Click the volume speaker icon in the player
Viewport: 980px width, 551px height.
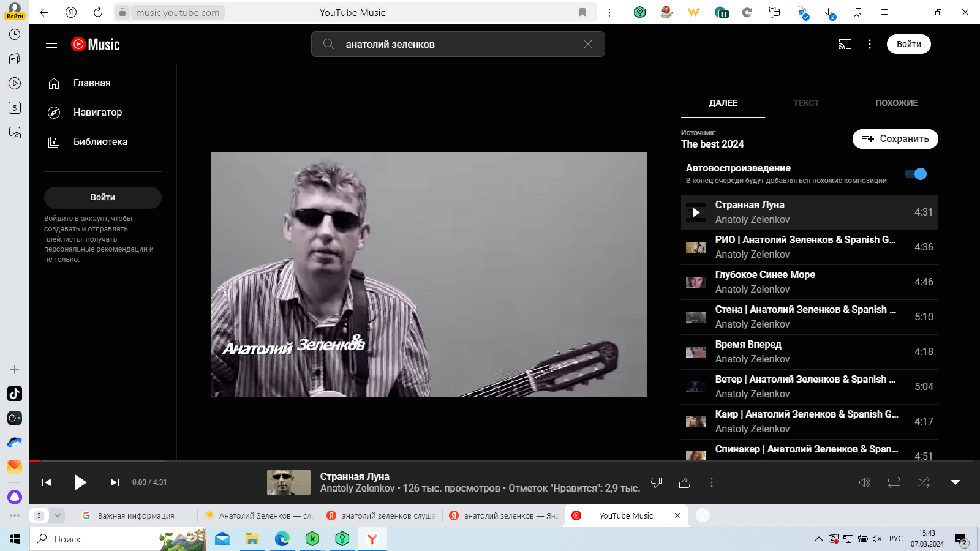[865, 482]
